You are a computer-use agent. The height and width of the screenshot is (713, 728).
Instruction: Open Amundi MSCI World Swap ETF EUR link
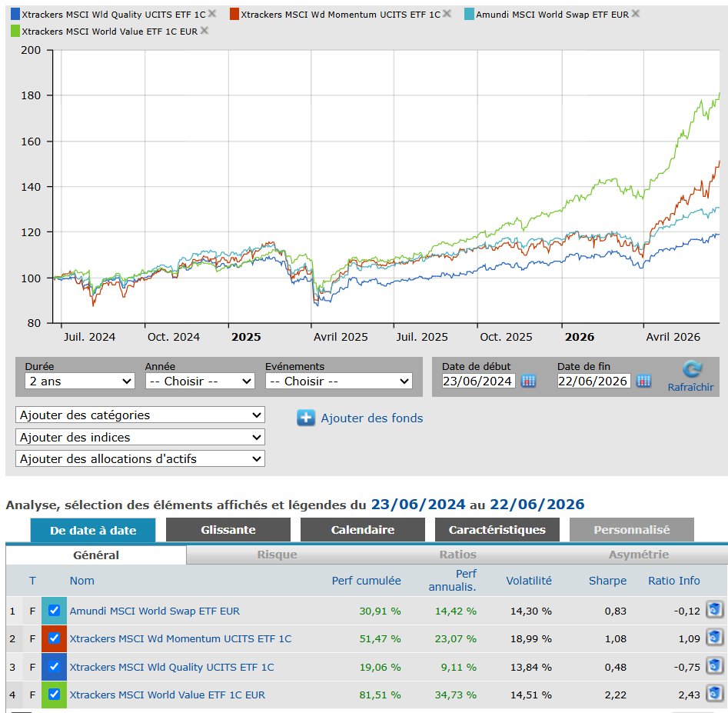[x=155, y=611]
